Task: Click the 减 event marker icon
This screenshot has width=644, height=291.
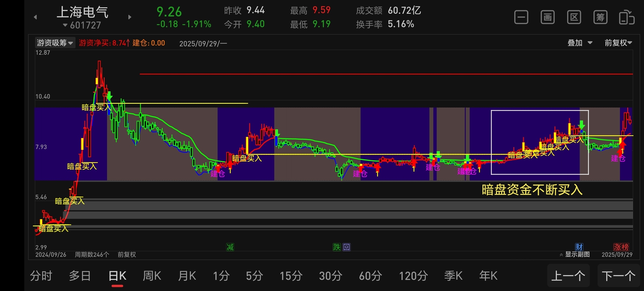Action: click(x=230, y=247)
